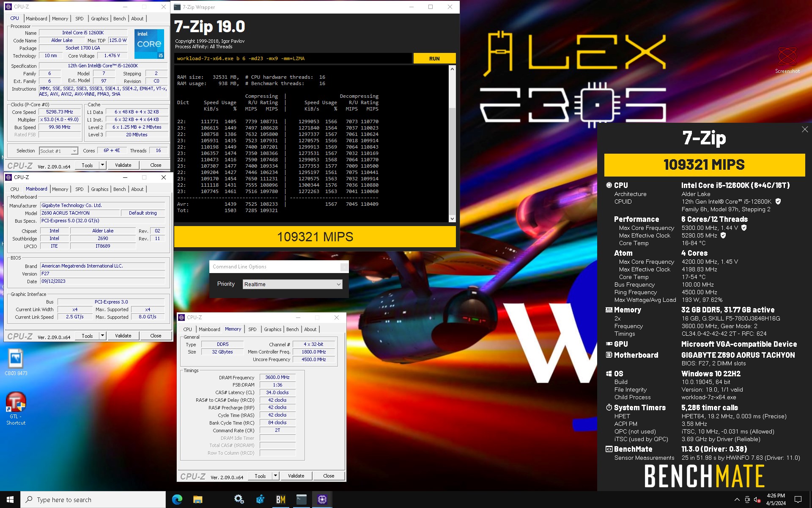This screenshot has width=812, height=508.
Task: Run the 7-Zip benchmark with RUN button
Action: pos(434,58)
